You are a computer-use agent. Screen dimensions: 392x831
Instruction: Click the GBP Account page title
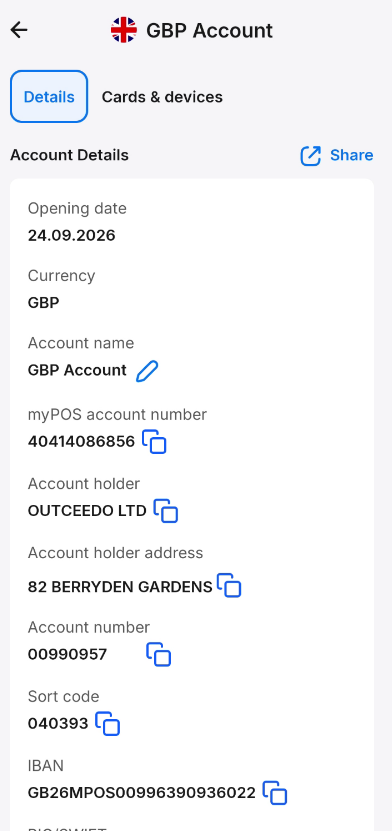pos(209,30)
